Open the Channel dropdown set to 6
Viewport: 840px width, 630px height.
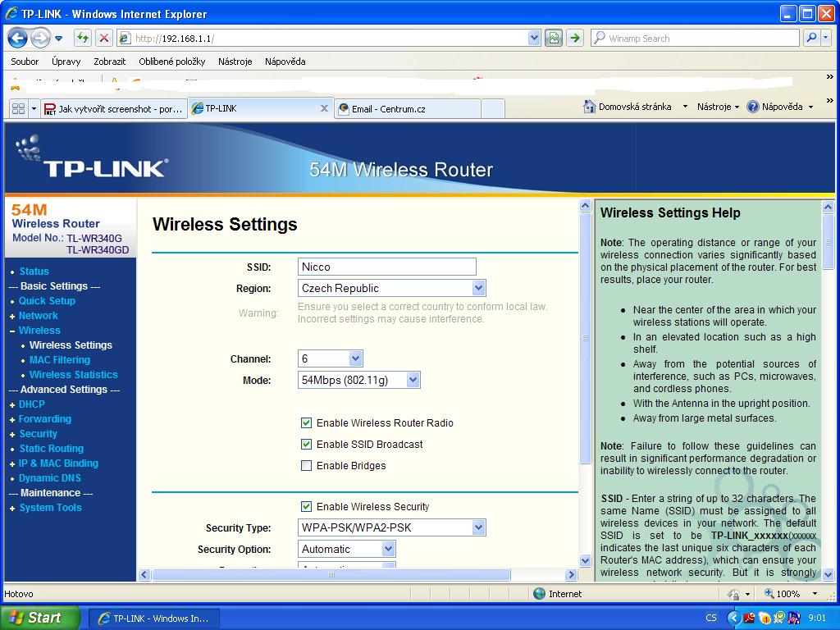pos(330,358)
